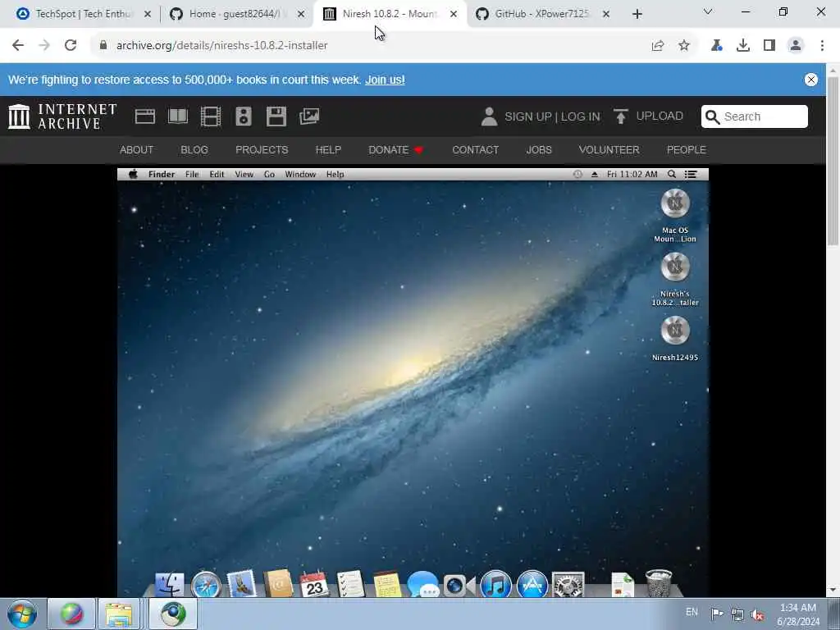Open a new browser tab
840x630 pixels.
[x=637, y=15]
